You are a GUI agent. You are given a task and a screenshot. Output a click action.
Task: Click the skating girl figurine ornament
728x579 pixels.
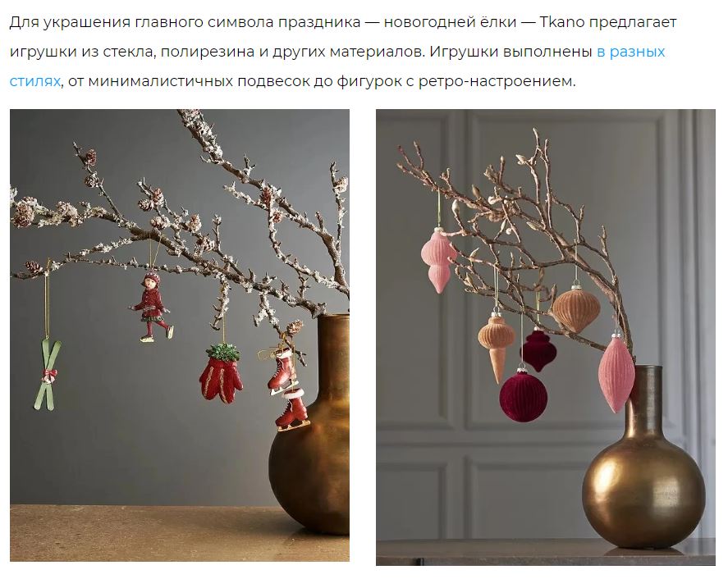coord(151,307)
